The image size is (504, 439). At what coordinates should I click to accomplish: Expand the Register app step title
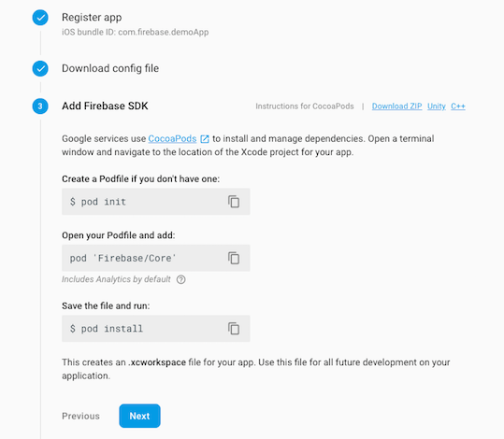92,17
